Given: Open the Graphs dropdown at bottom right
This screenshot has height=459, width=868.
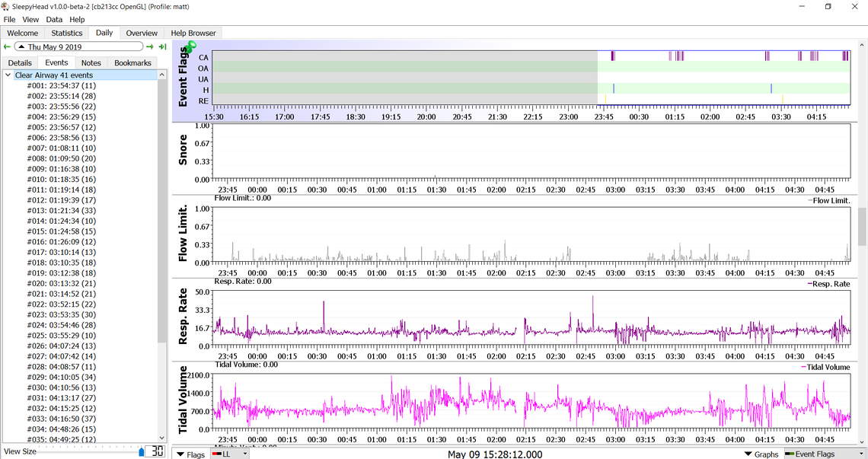Looking at the screenshot, I should [762, 454].
